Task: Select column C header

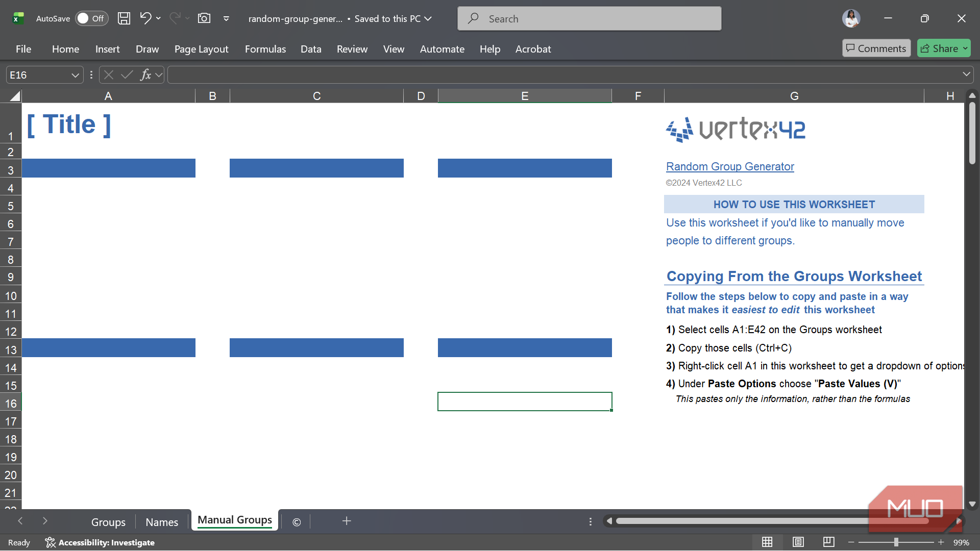Action: [x=316, y=96]
